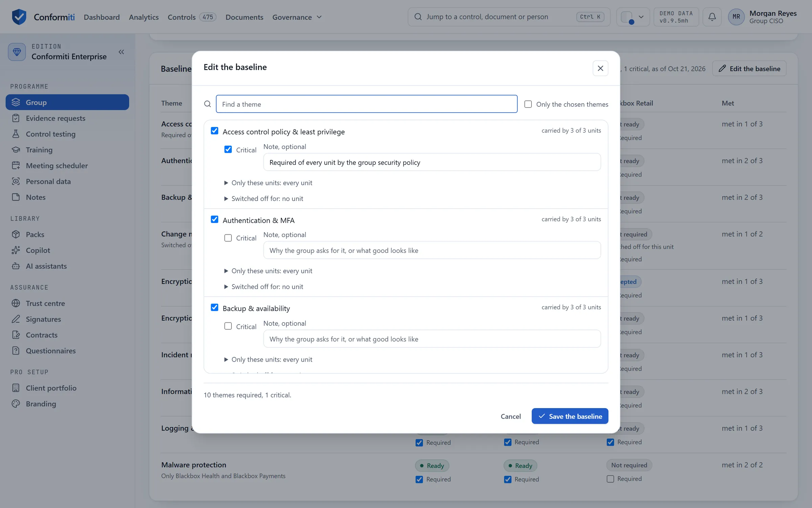Open the notifications bell

(x=712, y=17)
